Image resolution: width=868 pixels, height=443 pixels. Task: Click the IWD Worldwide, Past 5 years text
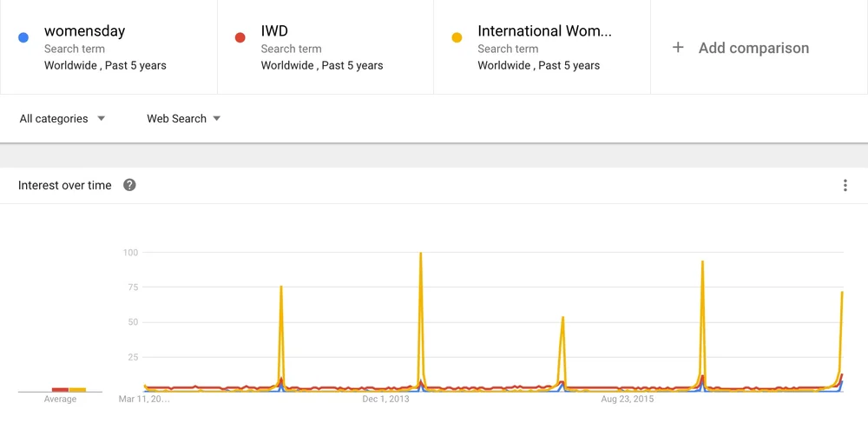coord(322,65)
